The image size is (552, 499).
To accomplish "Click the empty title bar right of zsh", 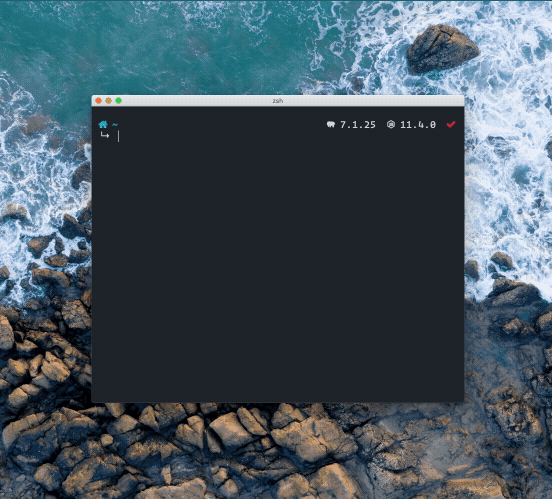I will [373, 101].
